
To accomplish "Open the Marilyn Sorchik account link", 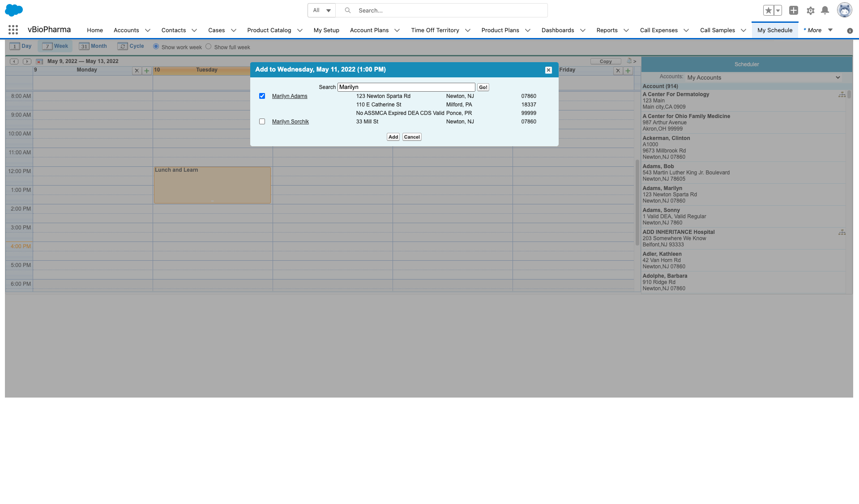I will pyautogui.click(x=290, y=122).
